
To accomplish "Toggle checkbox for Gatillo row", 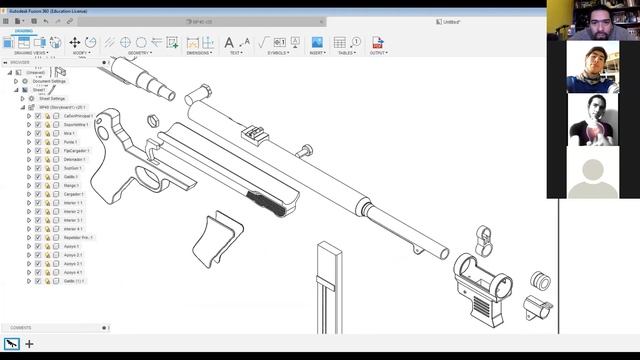I will coord(38,177).
